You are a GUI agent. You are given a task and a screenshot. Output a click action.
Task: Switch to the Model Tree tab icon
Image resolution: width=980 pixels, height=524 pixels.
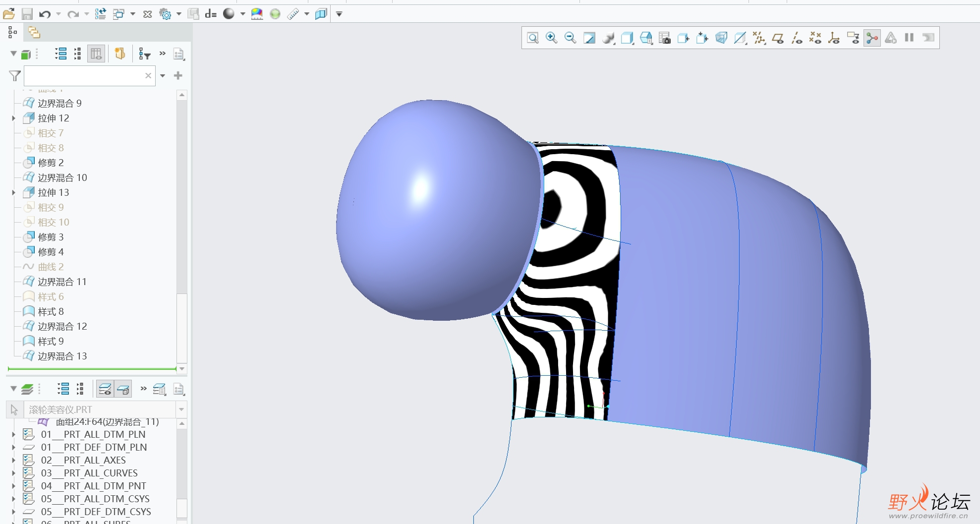(x=12, y=33)
